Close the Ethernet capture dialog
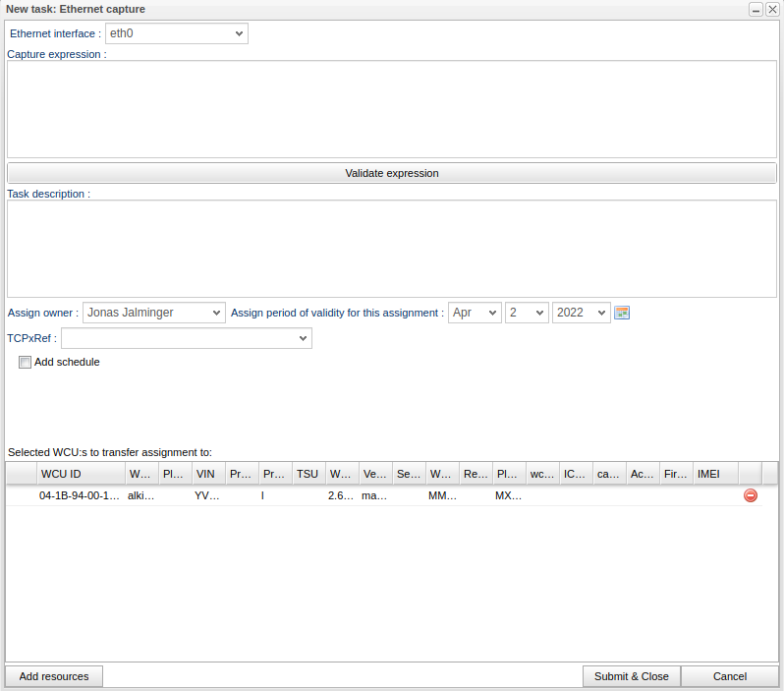 tap(772, 9)
